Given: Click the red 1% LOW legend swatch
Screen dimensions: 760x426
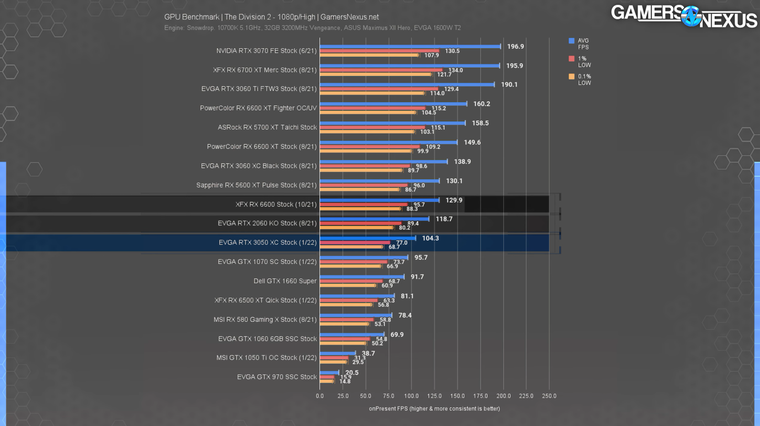Looking at the screenshot, I should click(x=571, y=59).
